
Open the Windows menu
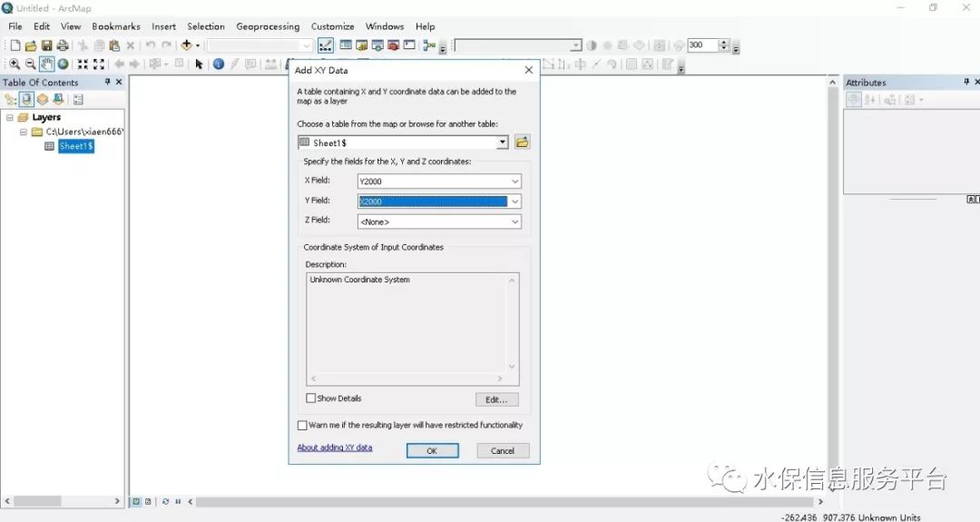[x=385, y=26]
